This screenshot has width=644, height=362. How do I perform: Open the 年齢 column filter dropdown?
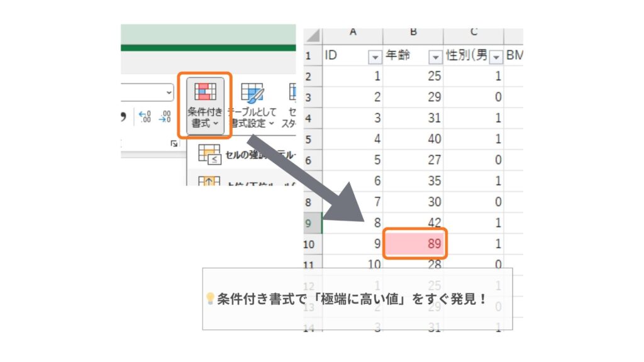tap(435, 57)
